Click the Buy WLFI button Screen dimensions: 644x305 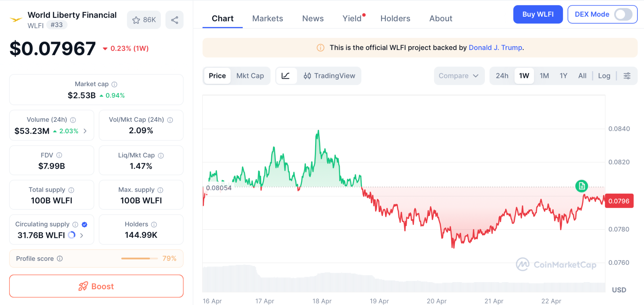pos(538,14)
